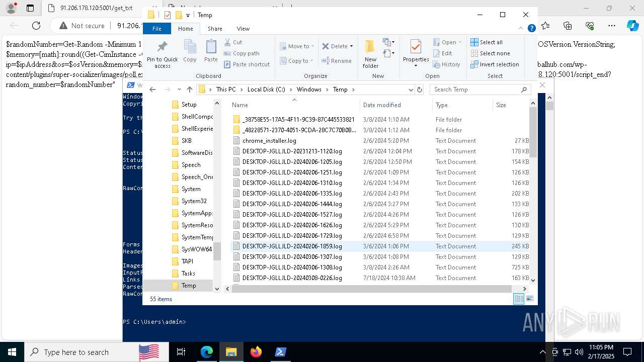The width and height of the screenshot is (644, 362).
Task: Select the chrome_installer.log file
Action: (269, 141)
